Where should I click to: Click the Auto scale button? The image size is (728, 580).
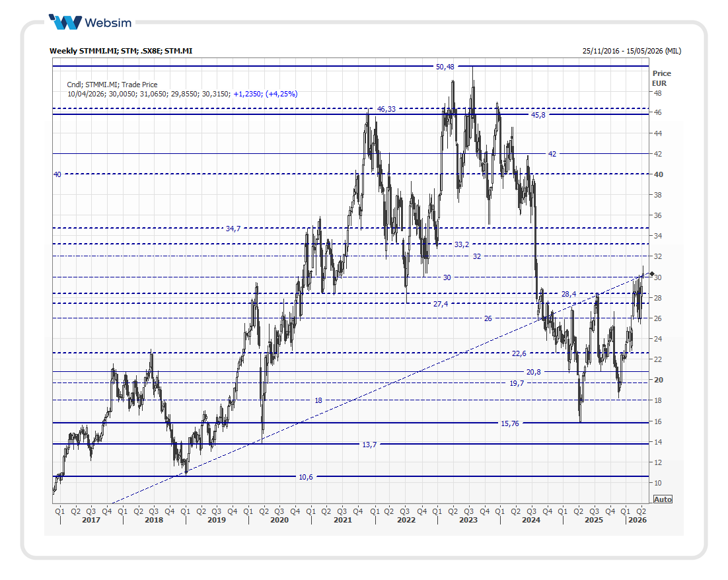pyautogui.click(x=663, y=499)
